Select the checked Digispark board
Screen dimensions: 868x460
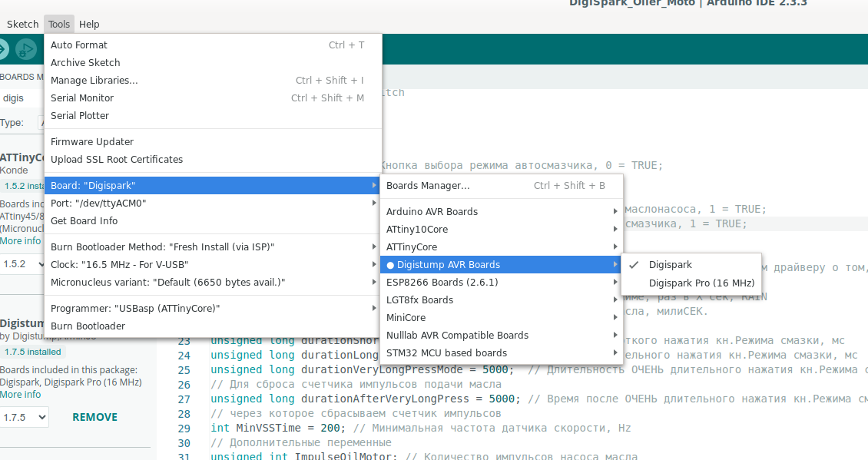coord(691,265)
